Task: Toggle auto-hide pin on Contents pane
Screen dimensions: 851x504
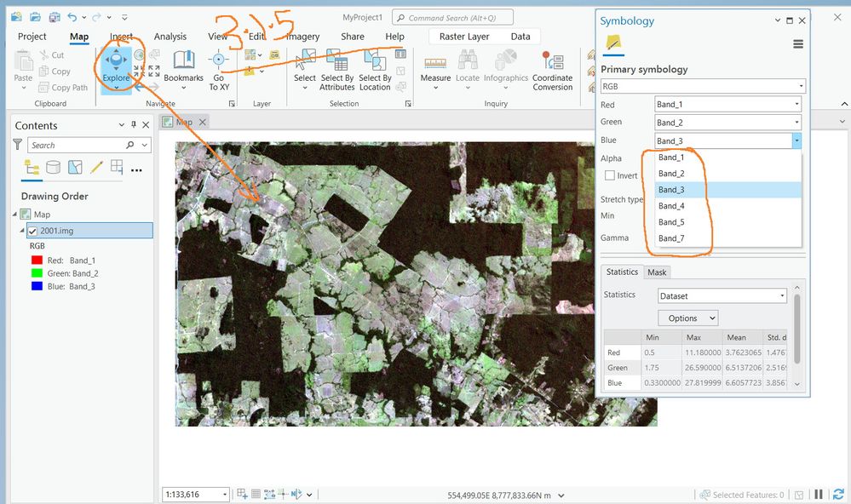Action: 134,125
